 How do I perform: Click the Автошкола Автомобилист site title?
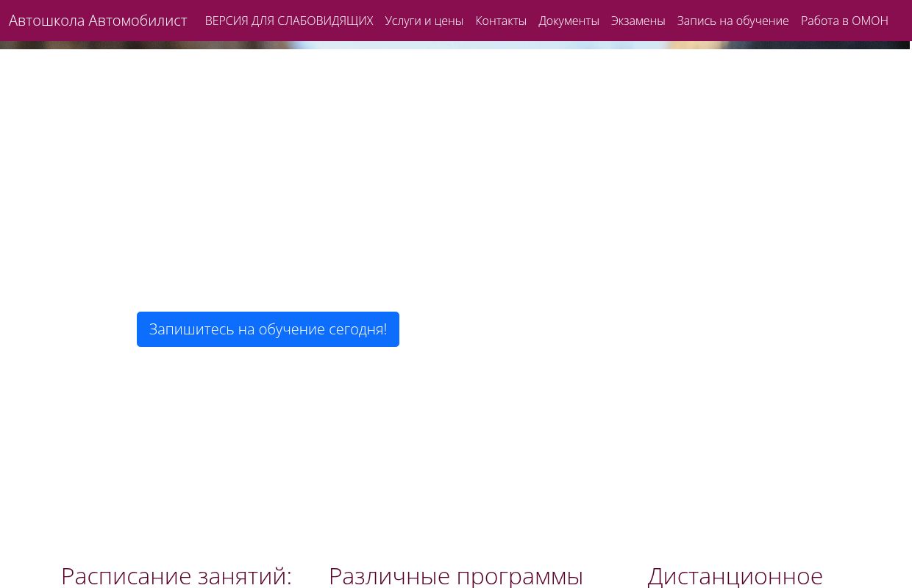(98, 21)
